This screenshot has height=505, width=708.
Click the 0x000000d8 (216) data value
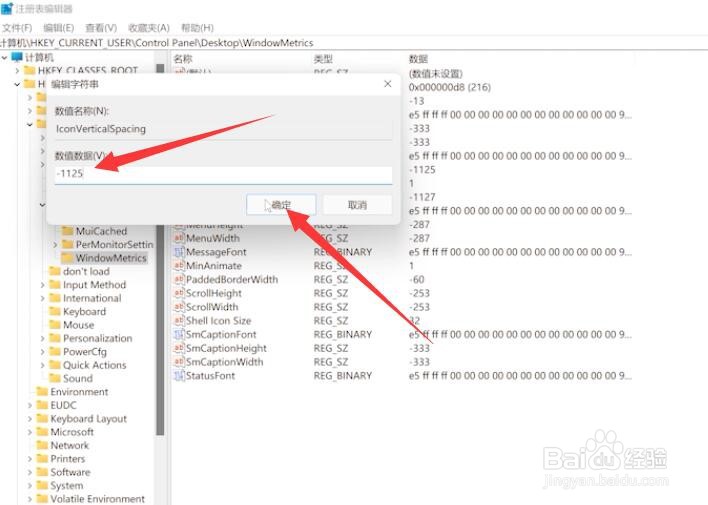tap(450, 87)
